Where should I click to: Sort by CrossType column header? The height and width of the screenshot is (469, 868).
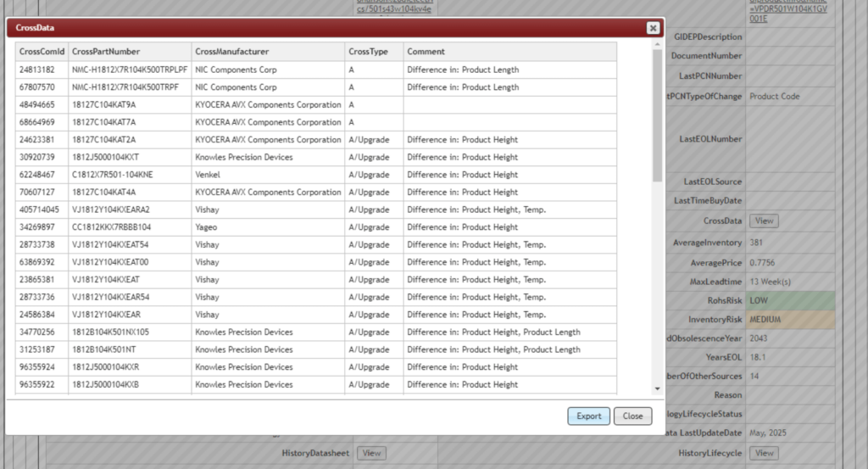pos(374,52)
